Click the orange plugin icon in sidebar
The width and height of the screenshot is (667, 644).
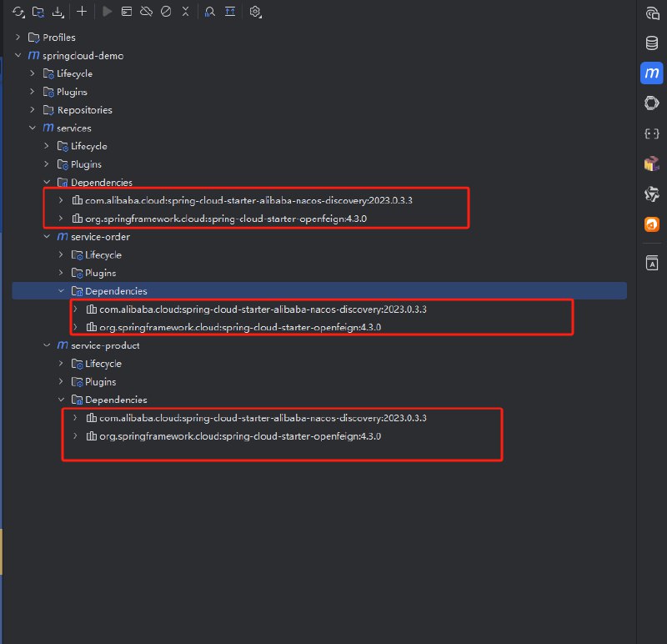coord(652,224)
